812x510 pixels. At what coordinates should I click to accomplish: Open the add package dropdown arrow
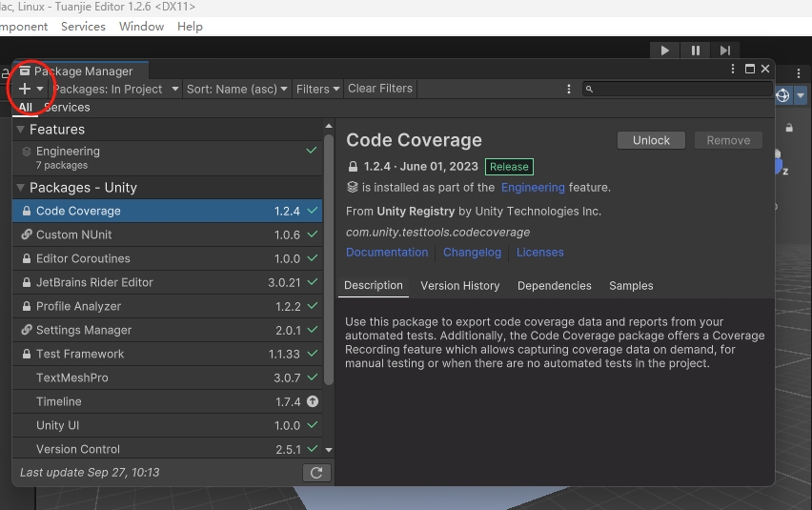pyautogui.click(x=40, y=89)
